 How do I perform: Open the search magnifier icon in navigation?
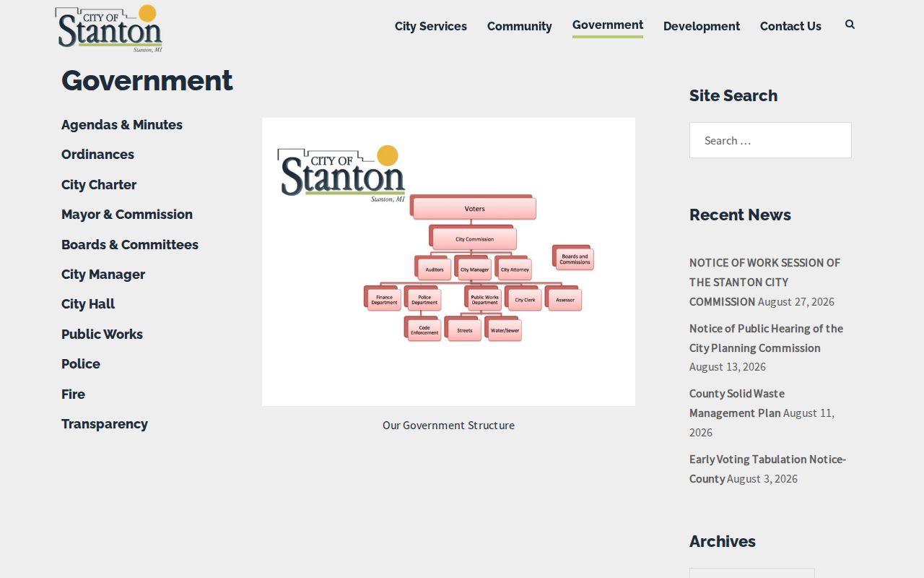click(850, 25)
